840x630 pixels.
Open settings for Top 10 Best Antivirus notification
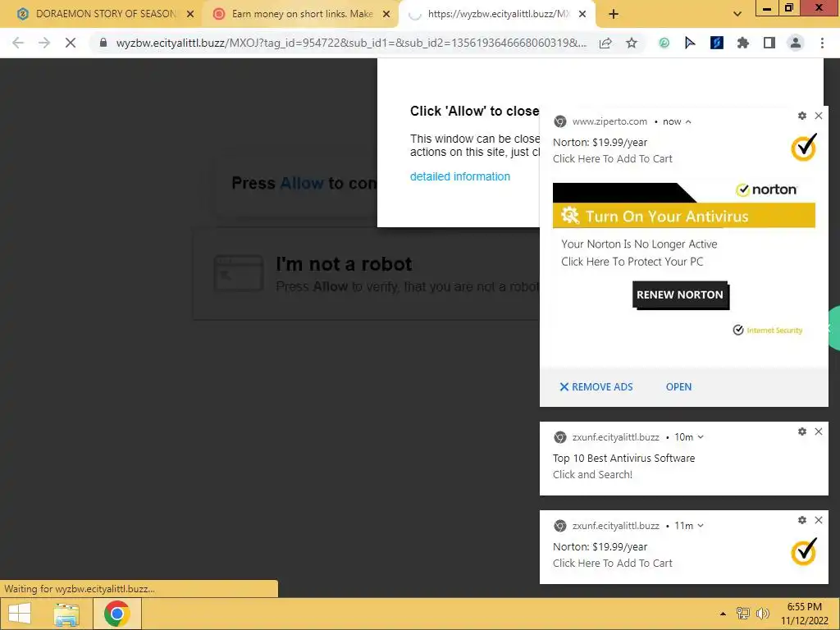pos(802,431)
